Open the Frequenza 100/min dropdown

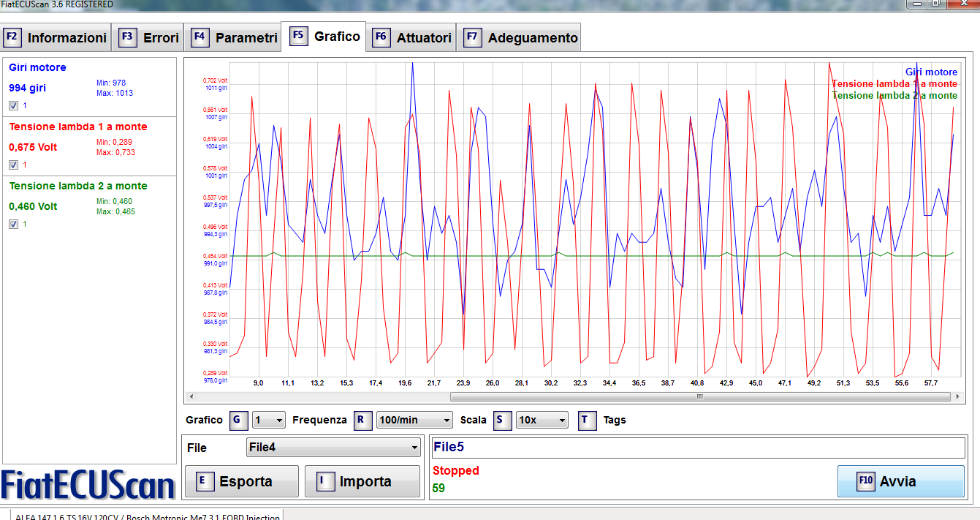click(414, 420)
